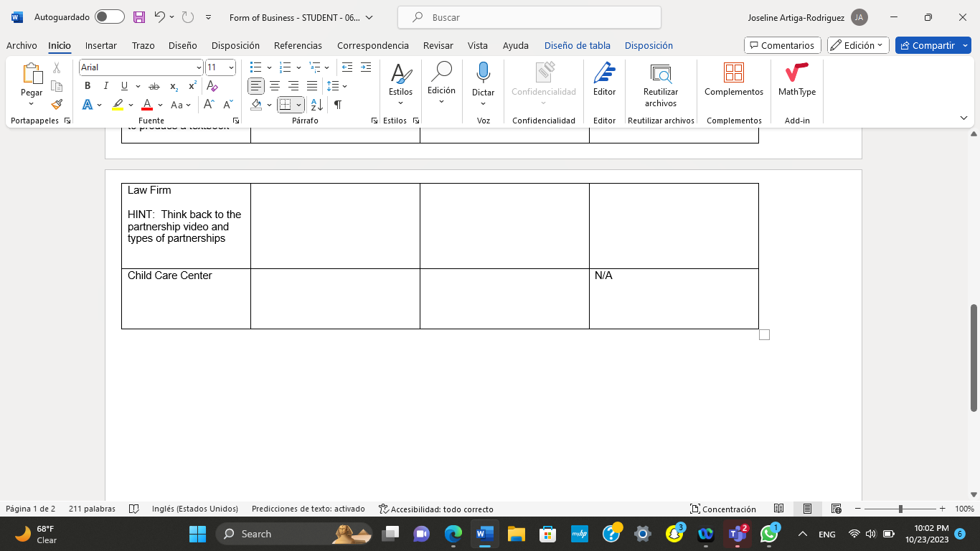Click the Save disk icon
980x551 pixels.
pos(139,17)
